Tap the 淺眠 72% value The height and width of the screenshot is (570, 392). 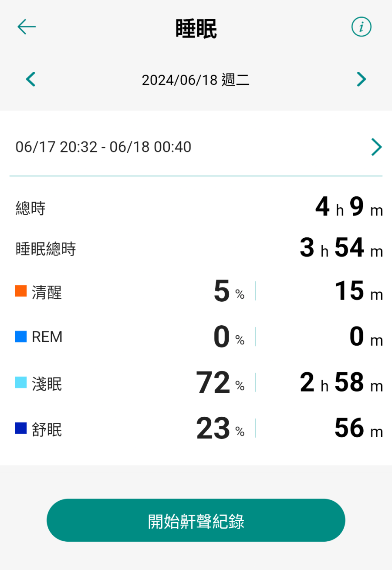pos(220,383)
